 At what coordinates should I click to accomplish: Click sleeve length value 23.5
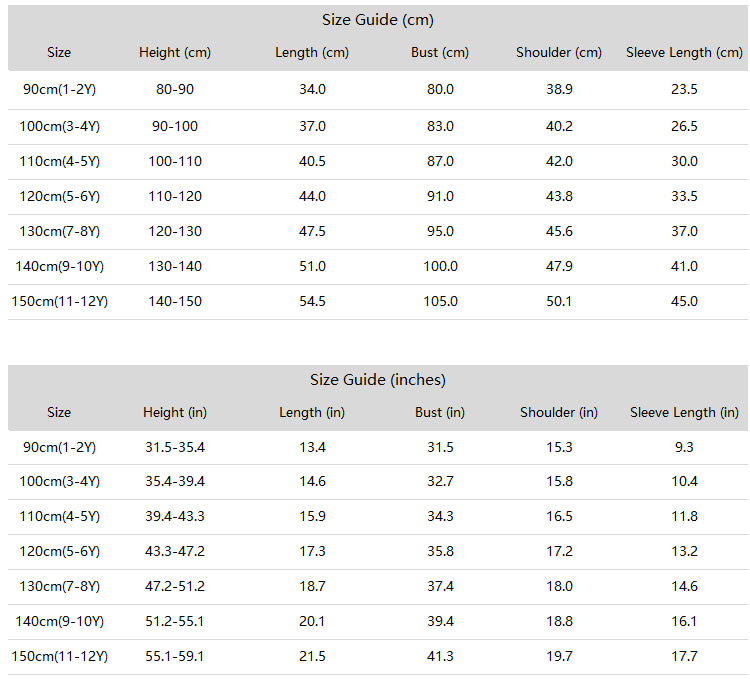[x=684, y=89]
